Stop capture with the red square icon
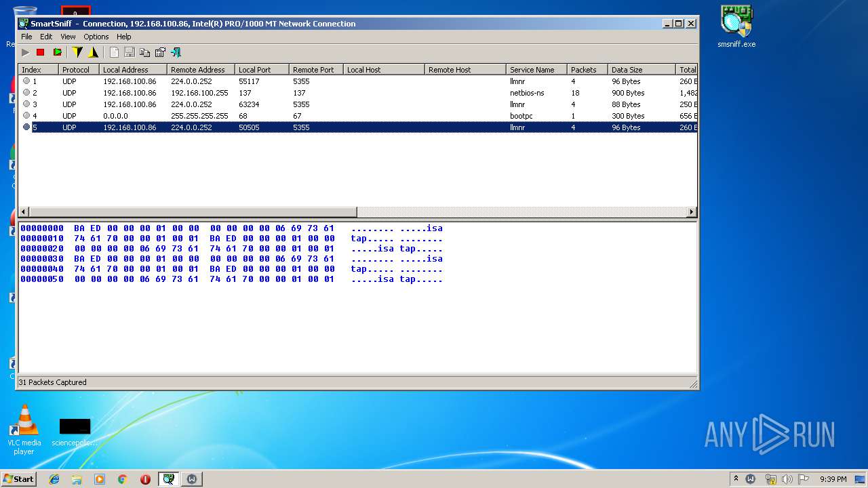Image resolution: width=868 pixels, height=488 pixels. pos(40,52)
